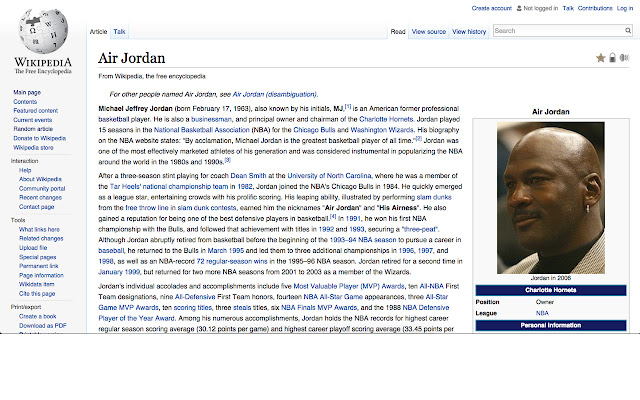Open the Dean Smith link
The width and height of the screenshot is (640, 400).
click(x=248, y=176)
